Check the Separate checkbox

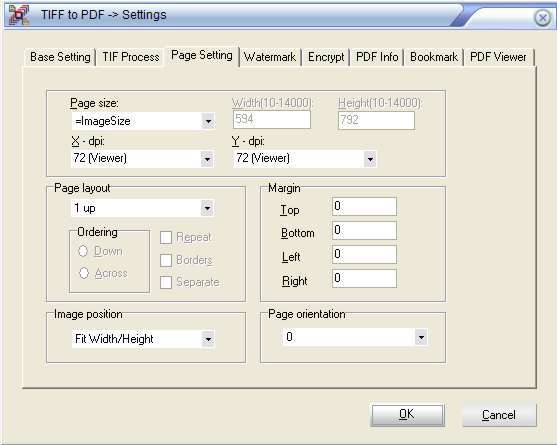166,283
